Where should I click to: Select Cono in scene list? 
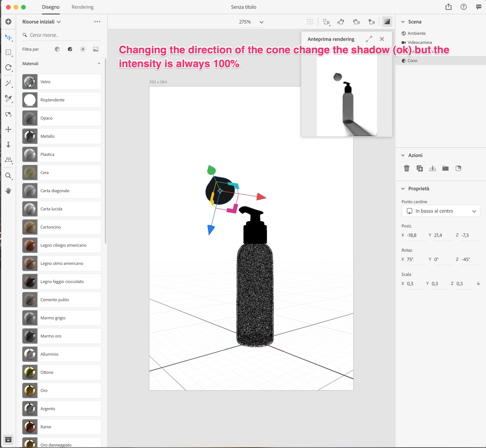(412, 61)
